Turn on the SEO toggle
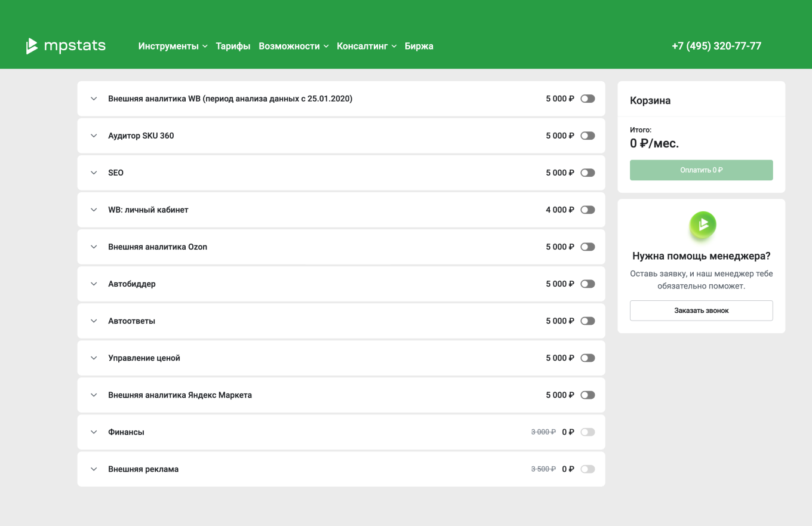Image resolution: width=812 pixels, height=526 pixels. point(588,173)
